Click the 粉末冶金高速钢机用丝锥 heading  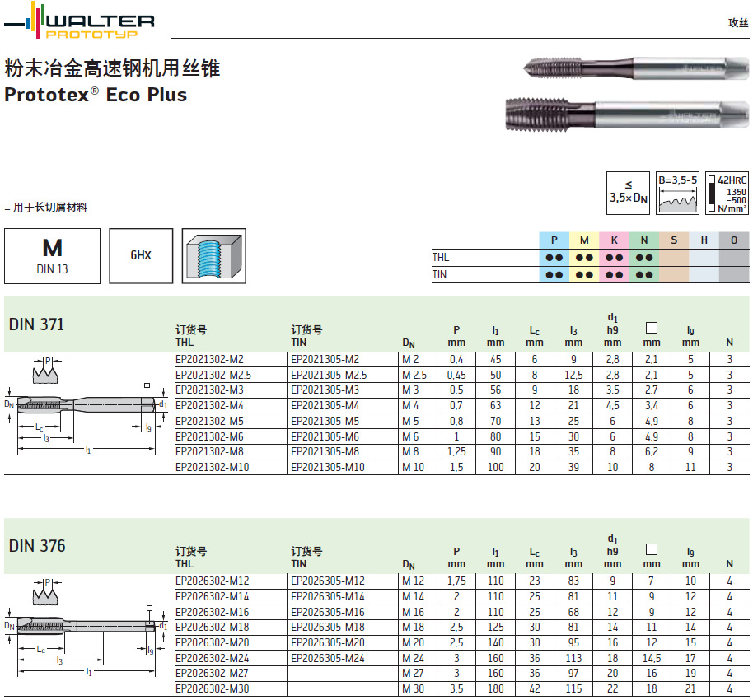click(112, 68)
